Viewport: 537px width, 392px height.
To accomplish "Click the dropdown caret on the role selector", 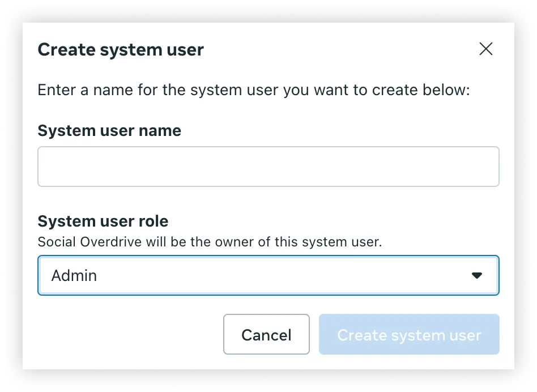I will (479, 275).
